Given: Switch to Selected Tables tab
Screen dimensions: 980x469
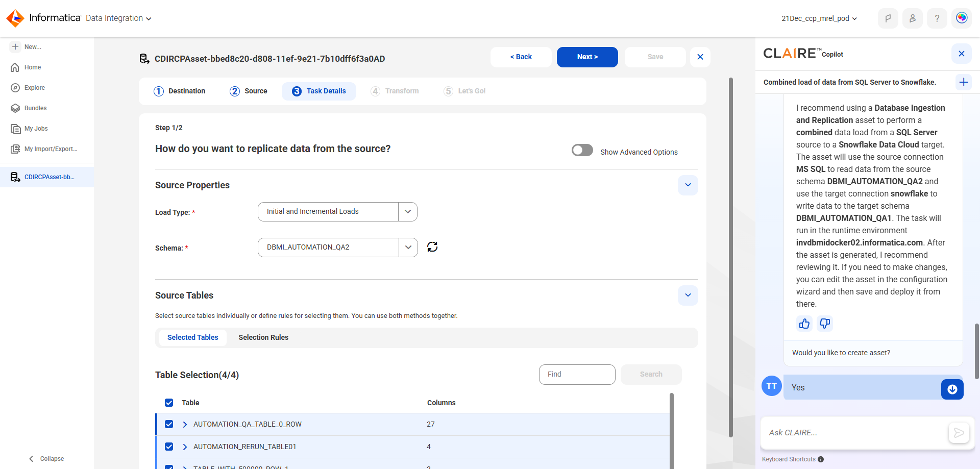Looking at the screenshot, I should [193, 338].
